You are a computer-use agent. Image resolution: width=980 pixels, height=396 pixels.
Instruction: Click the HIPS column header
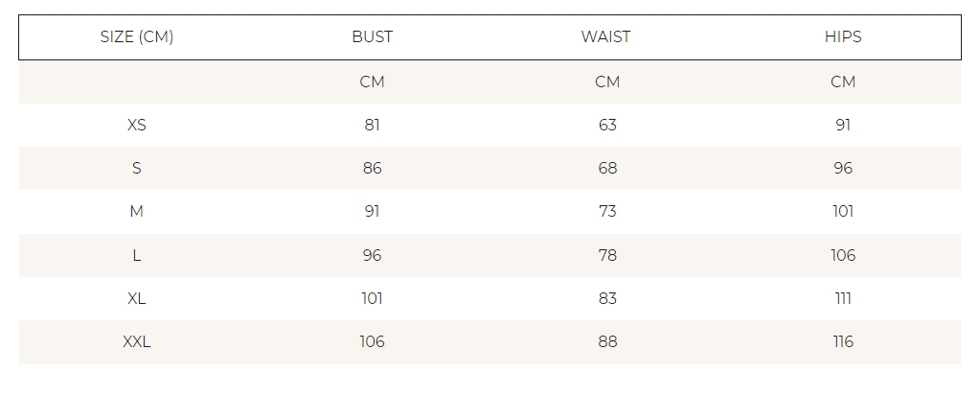point(843,37)
